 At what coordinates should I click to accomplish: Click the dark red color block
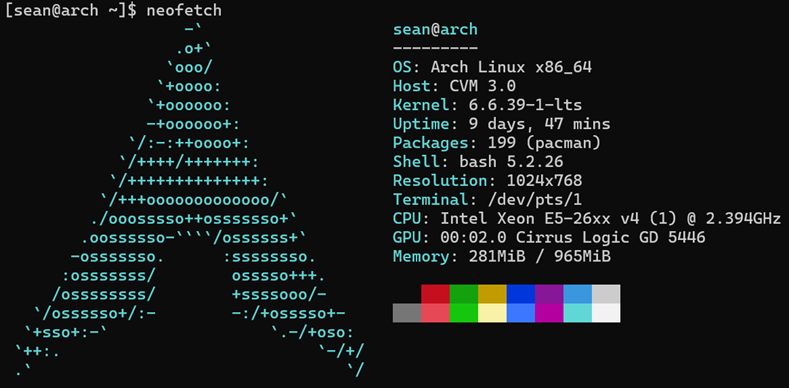click(435, 294)
